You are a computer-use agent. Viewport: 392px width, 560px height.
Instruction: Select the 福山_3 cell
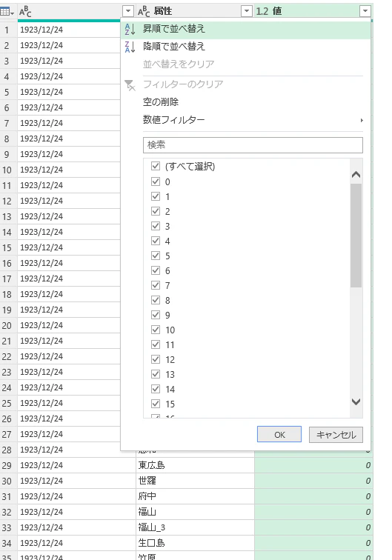point(195,527)
